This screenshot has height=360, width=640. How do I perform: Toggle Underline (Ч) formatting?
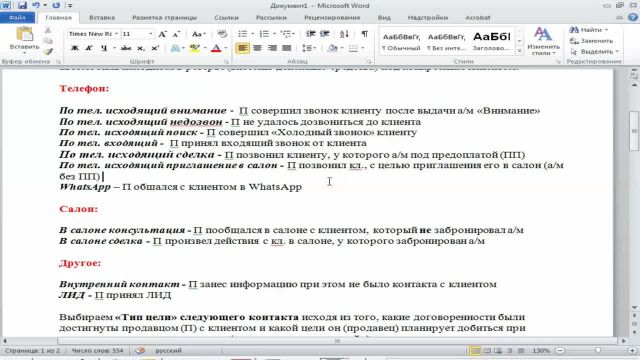pyautogui.click(x=104, y=48)
